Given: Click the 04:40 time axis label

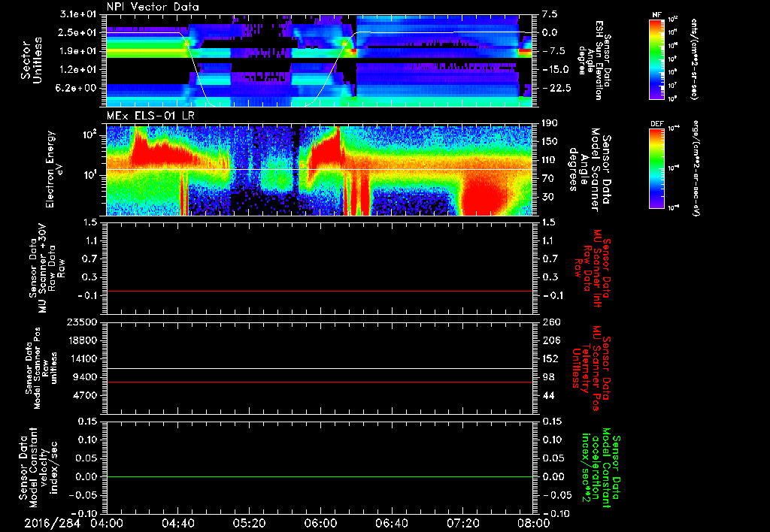Looking at the screenshot, I should (177, 523).
